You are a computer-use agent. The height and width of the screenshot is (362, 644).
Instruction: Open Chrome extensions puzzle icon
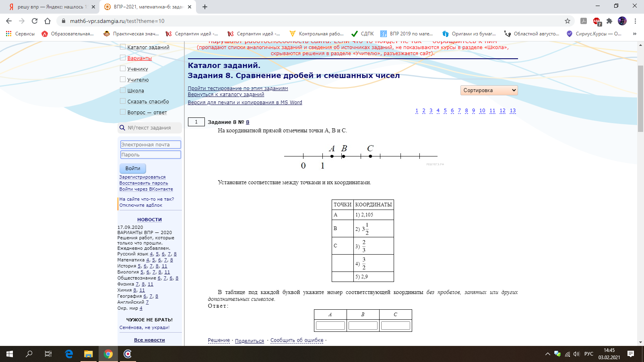tap(609, 21)
